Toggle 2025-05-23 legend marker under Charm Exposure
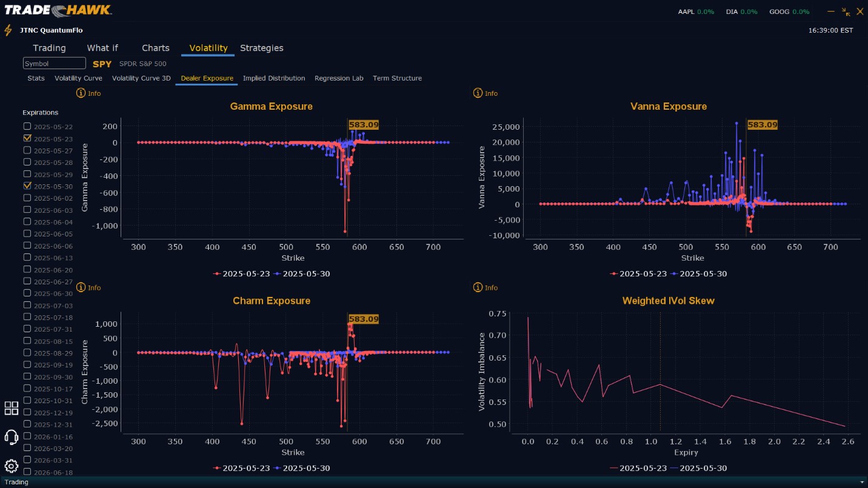 click(x=217, y=468)
